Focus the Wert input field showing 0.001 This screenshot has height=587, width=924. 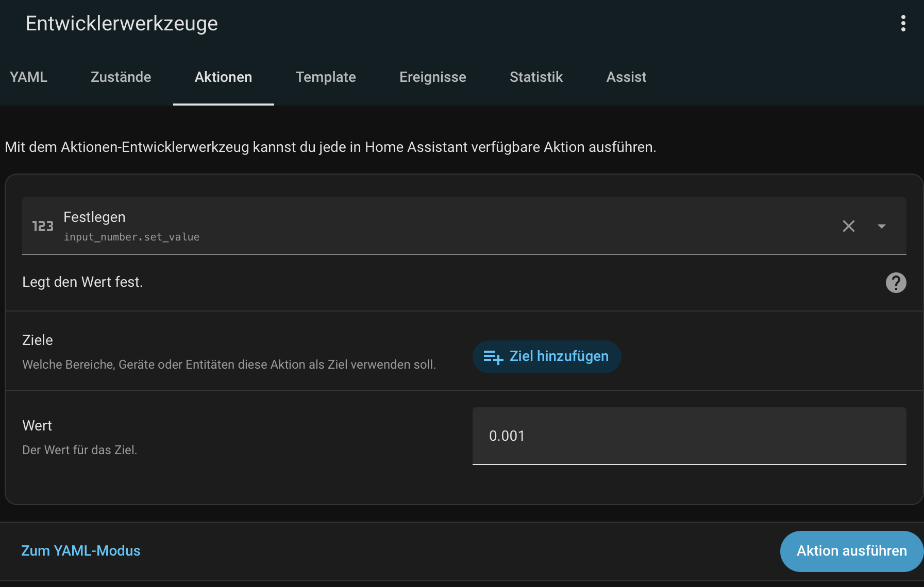point(688,436)
